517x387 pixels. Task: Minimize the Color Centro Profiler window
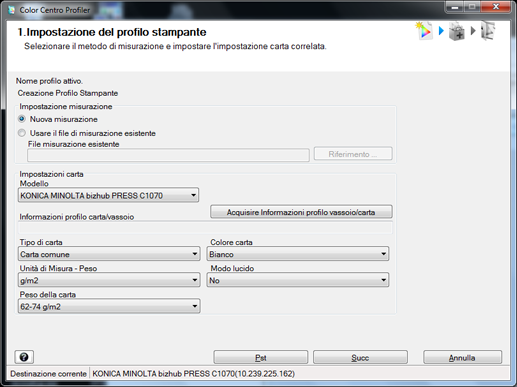pyautogui.click(x=455, y=7)
